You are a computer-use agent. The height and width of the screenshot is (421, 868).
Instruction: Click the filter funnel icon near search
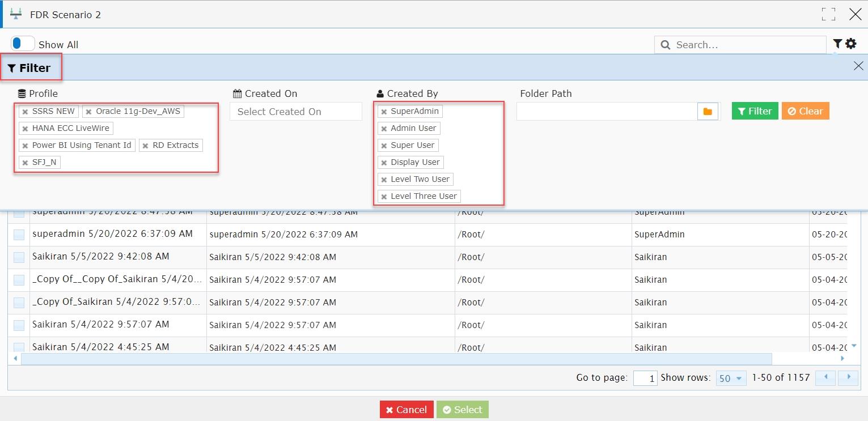(837, 44)
